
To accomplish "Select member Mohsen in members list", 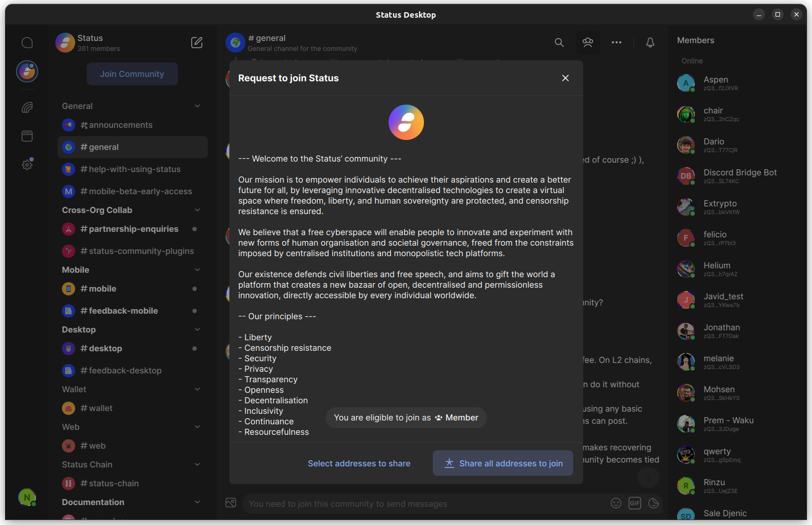I will [737, 393].
